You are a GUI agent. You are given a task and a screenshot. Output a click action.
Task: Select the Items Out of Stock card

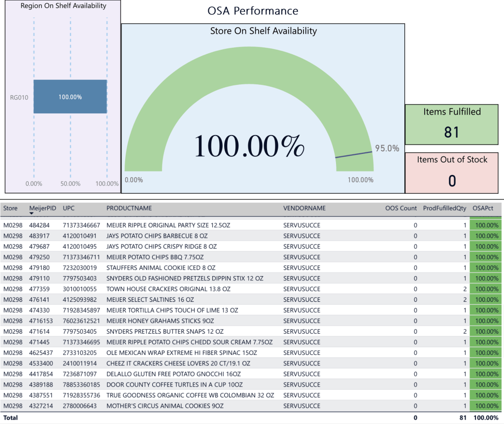click(x=452, y=173)
